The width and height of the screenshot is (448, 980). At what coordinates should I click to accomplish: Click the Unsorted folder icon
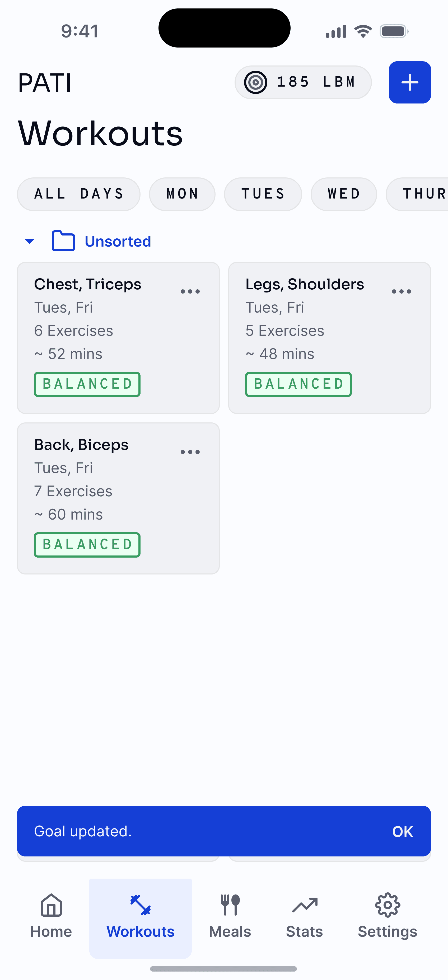tap(63, 241)
